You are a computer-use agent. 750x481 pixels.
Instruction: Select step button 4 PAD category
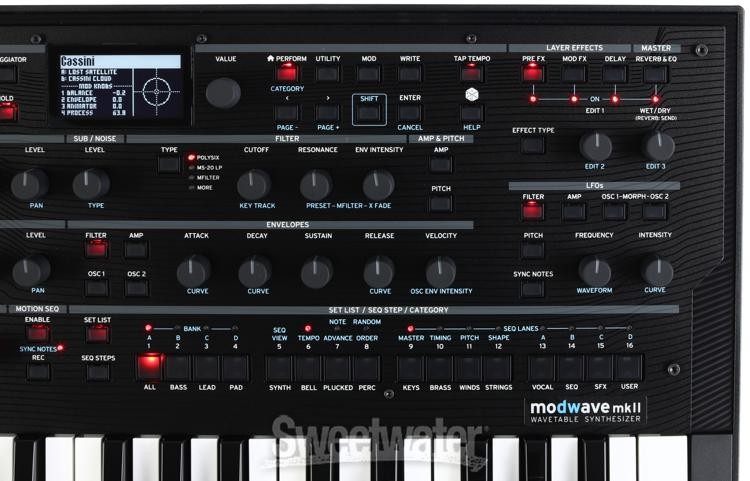pyautogui.click(x=236, y=367)
